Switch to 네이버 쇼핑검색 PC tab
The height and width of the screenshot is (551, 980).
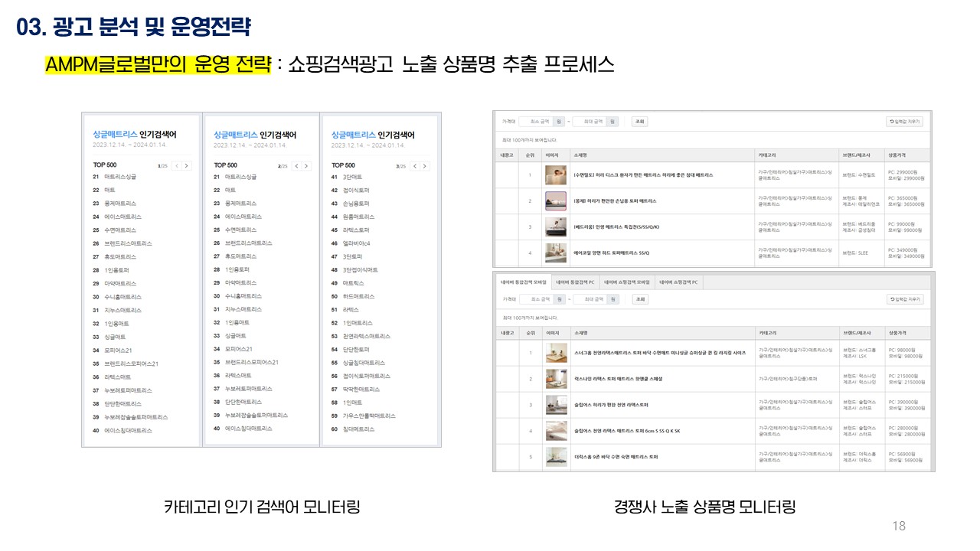click(x=678, y=282)
